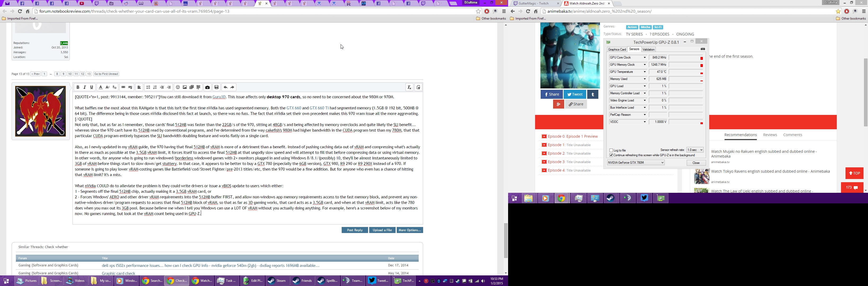
Task: Toggle bold formatting in the reply editor
Action: click(78, 87)
